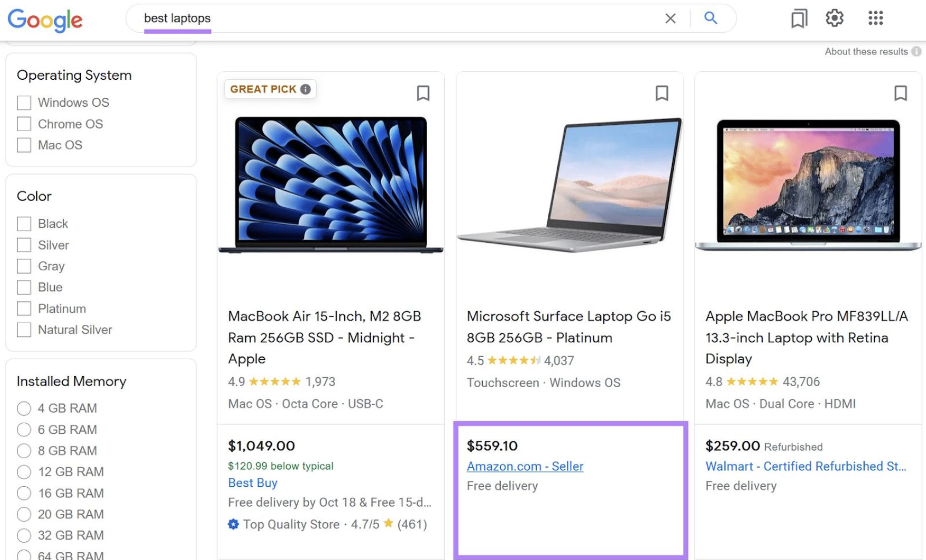Tick the Platinum color filter
926x560 pixels.
[24, 308]
